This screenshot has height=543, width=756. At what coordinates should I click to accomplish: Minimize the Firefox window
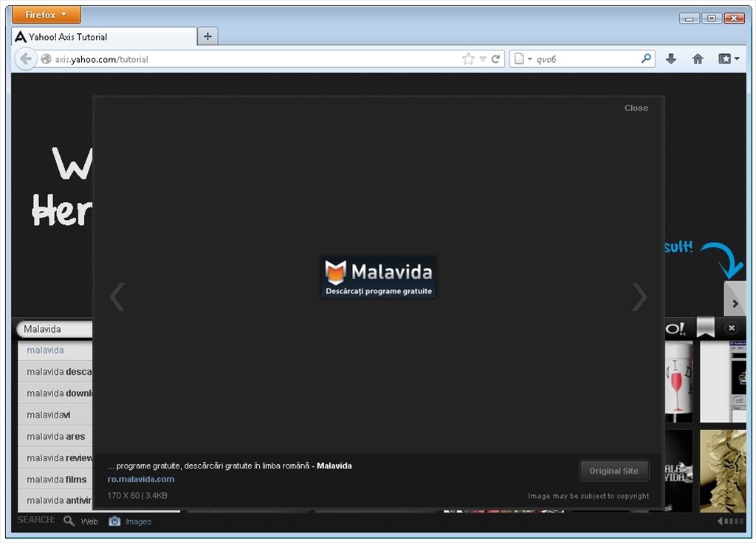pos(689,18)
